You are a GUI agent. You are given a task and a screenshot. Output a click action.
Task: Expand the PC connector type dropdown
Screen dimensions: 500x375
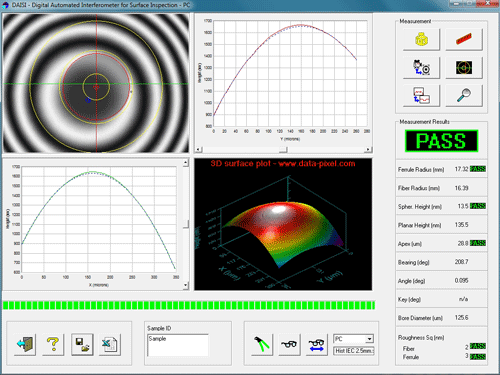(x=369, y=339)
